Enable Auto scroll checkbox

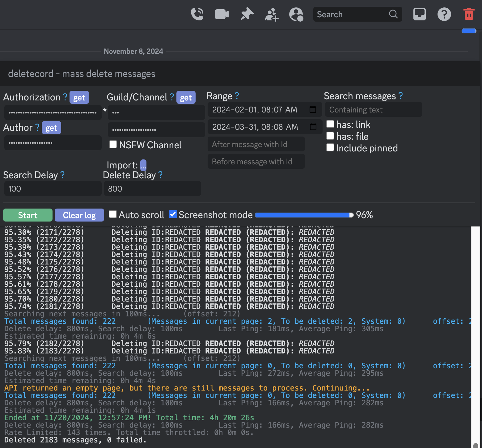click(x=113, y=214)
